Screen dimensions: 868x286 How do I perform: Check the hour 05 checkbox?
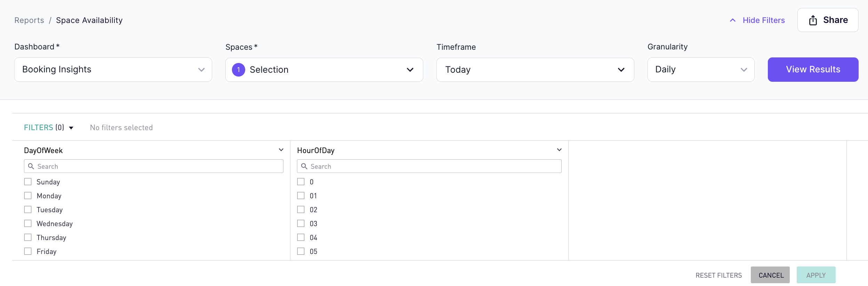click(x=301, y=251)
